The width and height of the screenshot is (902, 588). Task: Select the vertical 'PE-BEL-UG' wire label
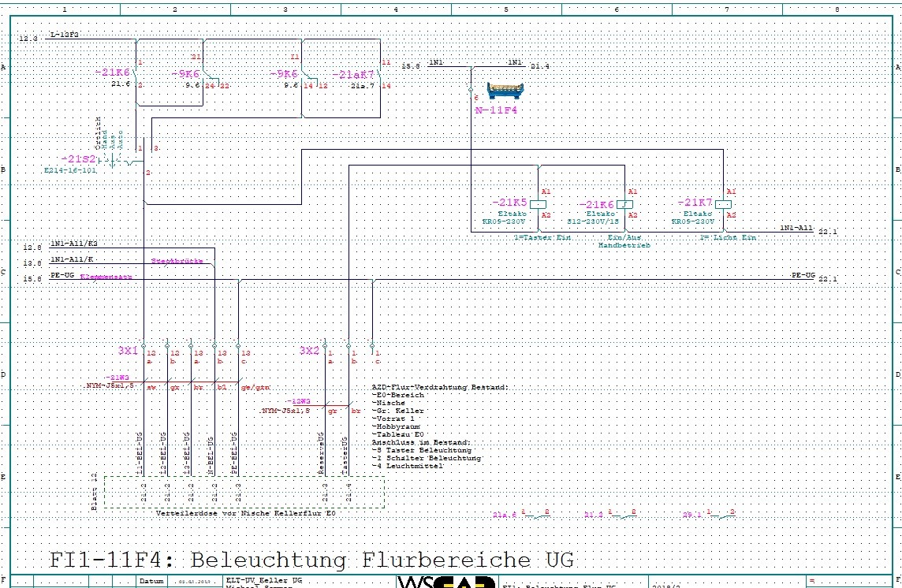(234, 453)
